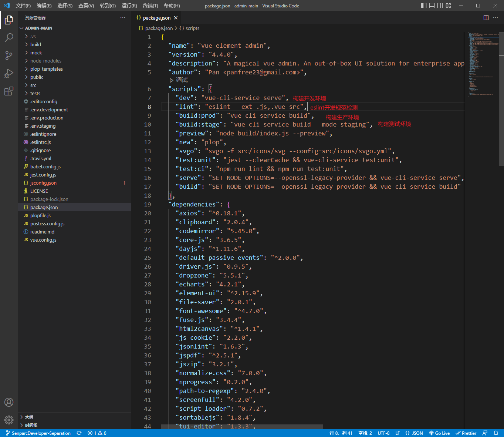Click the debug CodeLens above scripts
The width and height of the screenshot is (504, 437).
point(179,80)
